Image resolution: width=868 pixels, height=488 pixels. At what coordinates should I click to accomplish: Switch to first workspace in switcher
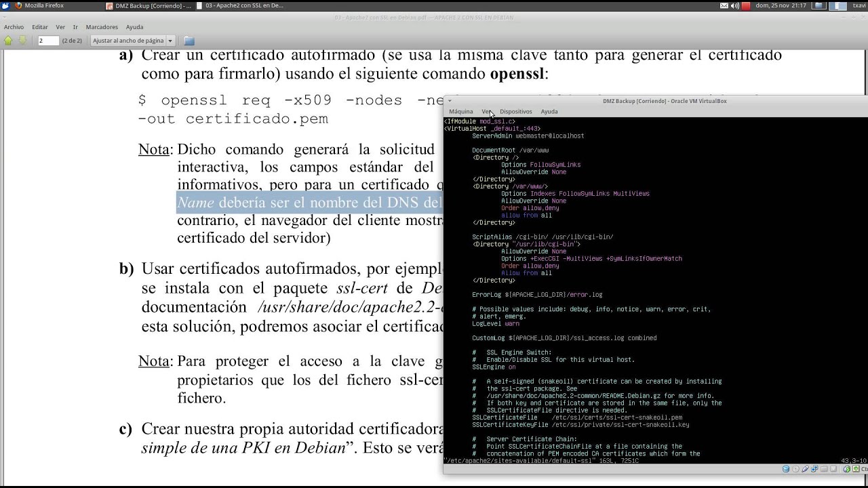click(x=819, y=5)
